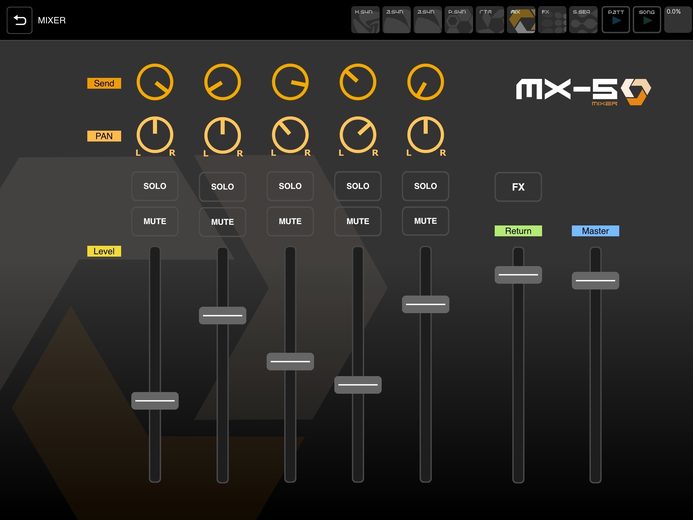Open the H.SYN module tile
The image size is (693, 520).
coord(366,20)
